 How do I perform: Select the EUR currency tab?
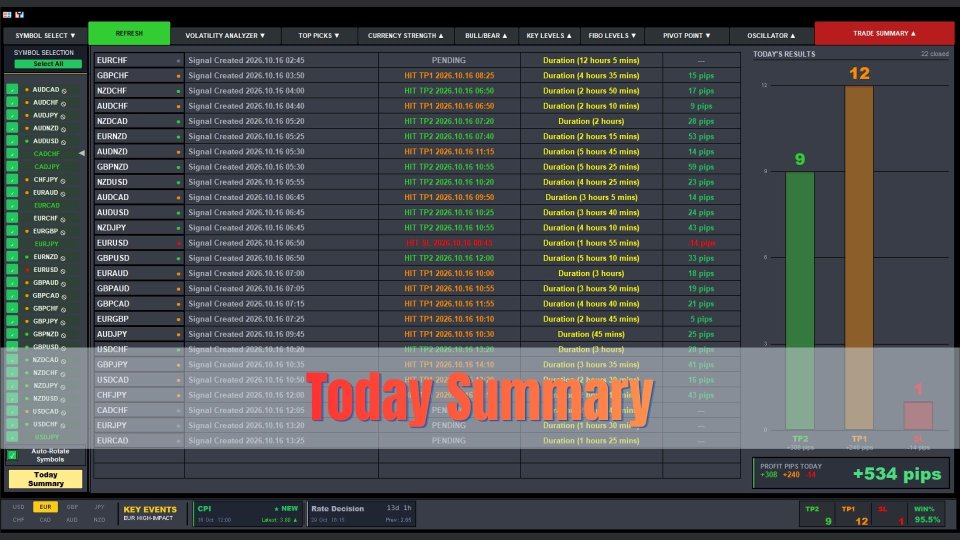pos(45,507)
